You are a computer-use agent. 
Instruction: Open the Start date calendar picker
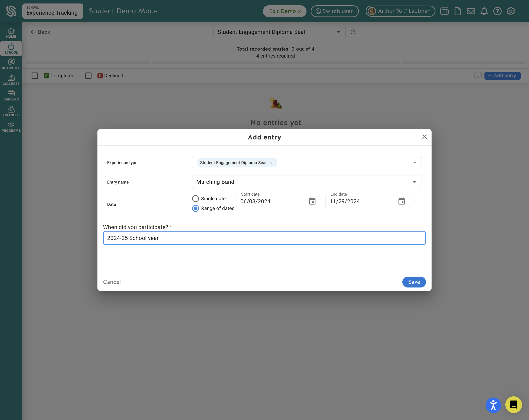(x=312, y=201)
